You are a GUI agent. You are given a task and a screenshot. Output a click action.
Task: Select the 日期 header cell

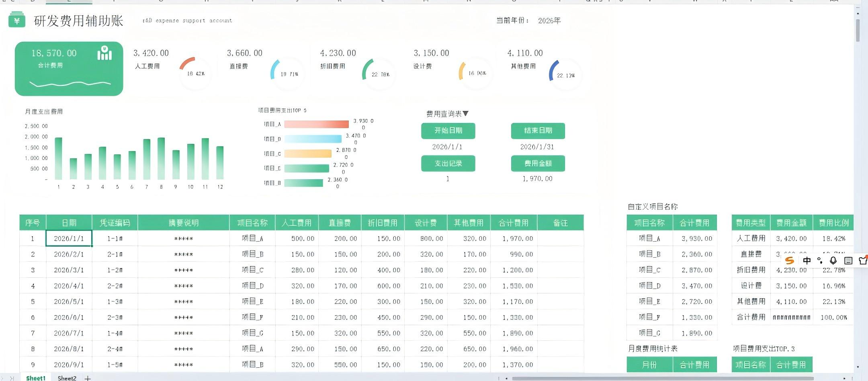pyautogui.click(x=69, y=223)
